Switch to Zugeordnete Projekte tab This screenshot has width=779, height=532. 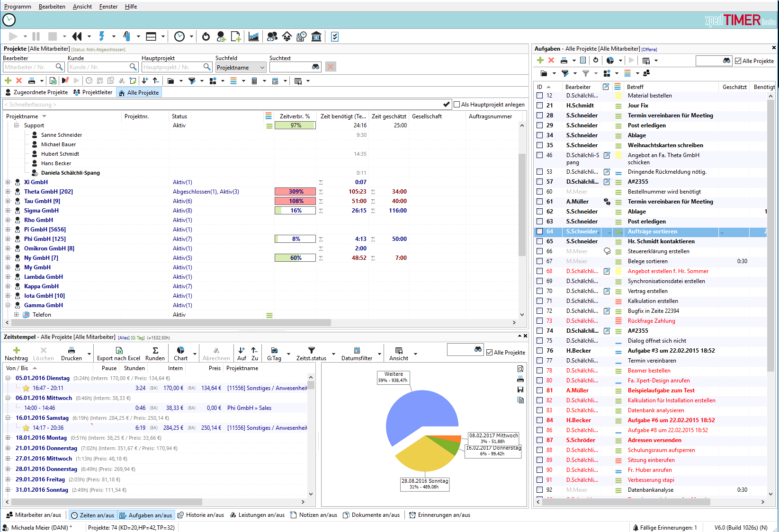point(36,92)
